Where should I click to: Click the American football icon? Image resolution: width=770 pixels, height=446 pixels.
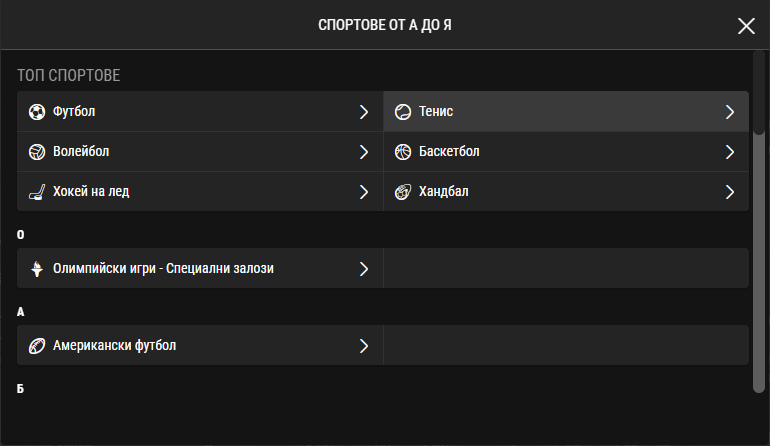[37, 346]
